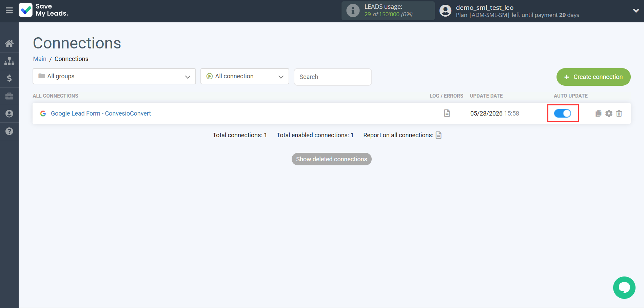Click Total enabled connections: 1 text
Image resolution: width=644 pixels, height=308 pixels.
pos(315,135)
